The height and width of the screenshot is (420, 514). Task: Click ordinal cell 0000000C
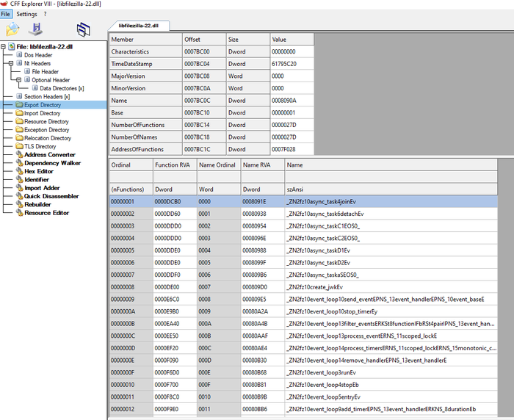(x=131, y=336)
